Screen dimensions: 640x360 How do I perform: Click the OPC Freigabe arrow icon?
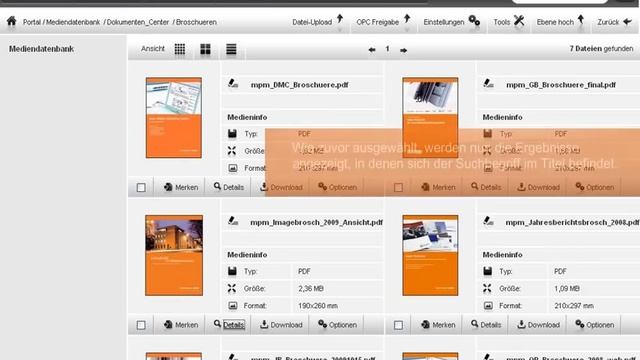tap(407, 19)
